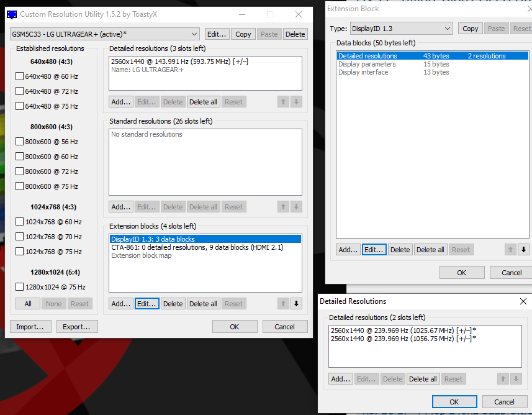532x415 pixels.
Task: Click the Import... button
Action: [x=30, y=327]
